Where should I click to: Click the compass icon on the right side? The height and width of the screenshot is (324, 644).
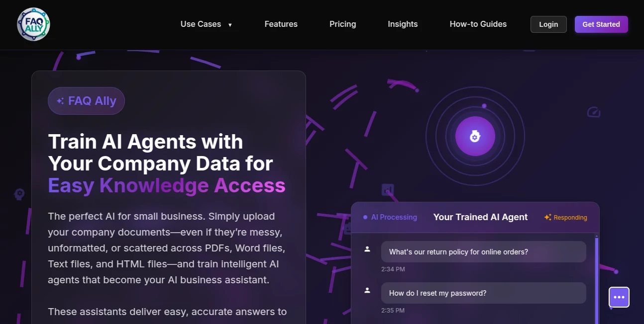pyautogui.click(x=593, y=112)
